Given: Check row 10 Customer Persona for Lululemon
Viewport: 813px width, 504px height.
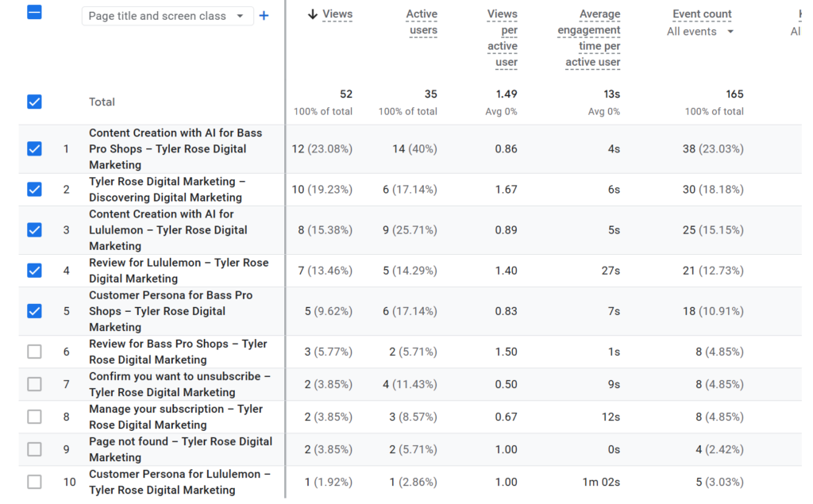Looking at the screenshot, I should pos(34,482).
